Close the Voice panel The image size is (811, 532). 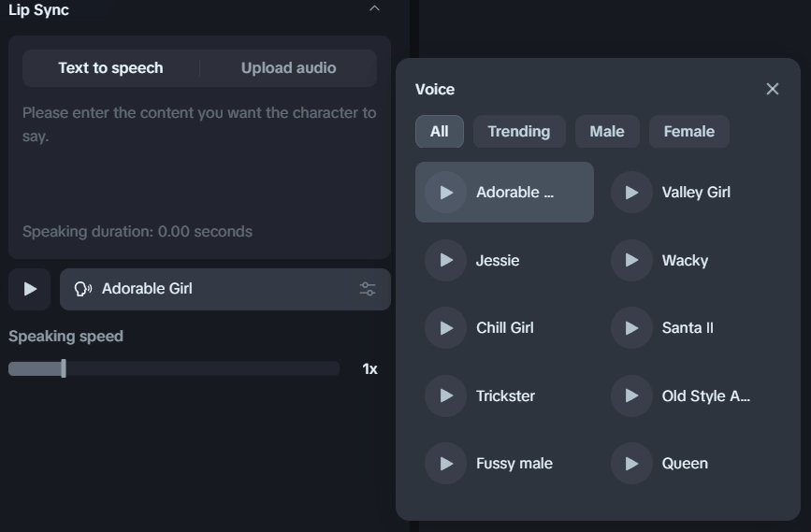(773, 89)
